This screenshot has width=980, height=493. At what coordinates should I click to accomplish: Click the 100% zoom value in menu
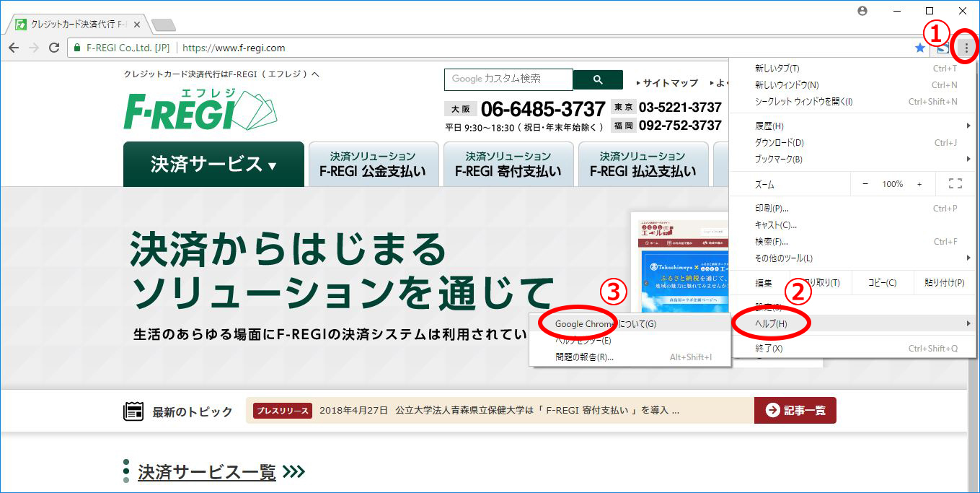893,185
